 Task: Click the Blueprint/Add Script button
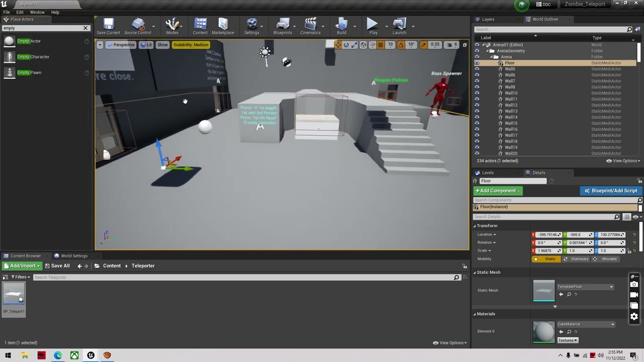(x=611, y=191)
